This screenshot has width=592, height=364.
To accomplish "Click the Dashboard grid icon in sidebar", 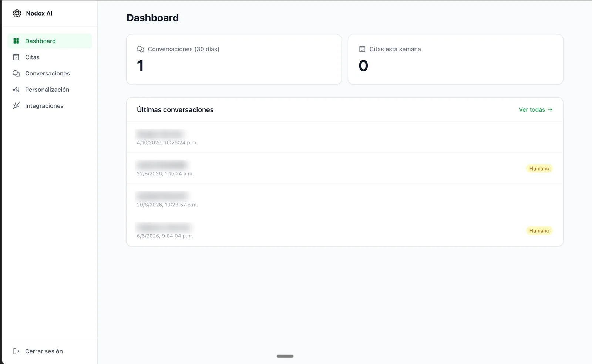I will click(16, 41).
